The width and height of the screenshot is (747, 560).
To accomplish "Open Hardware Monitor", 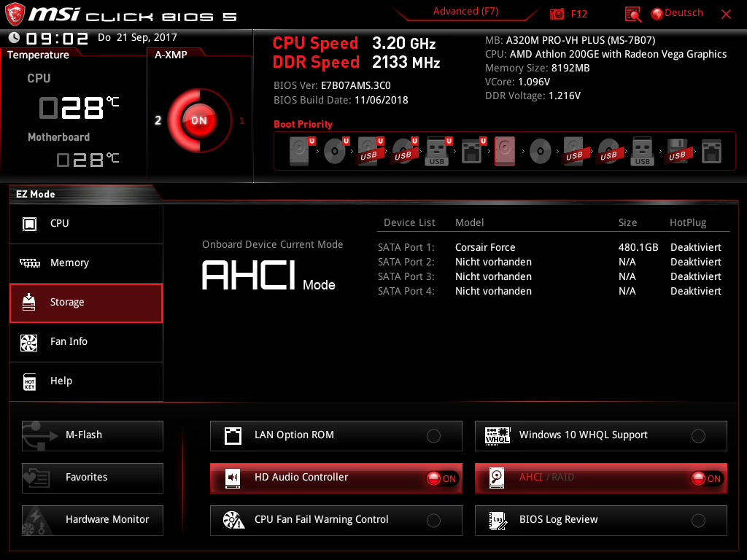I will pyautogui.click(x=93, y=521).
